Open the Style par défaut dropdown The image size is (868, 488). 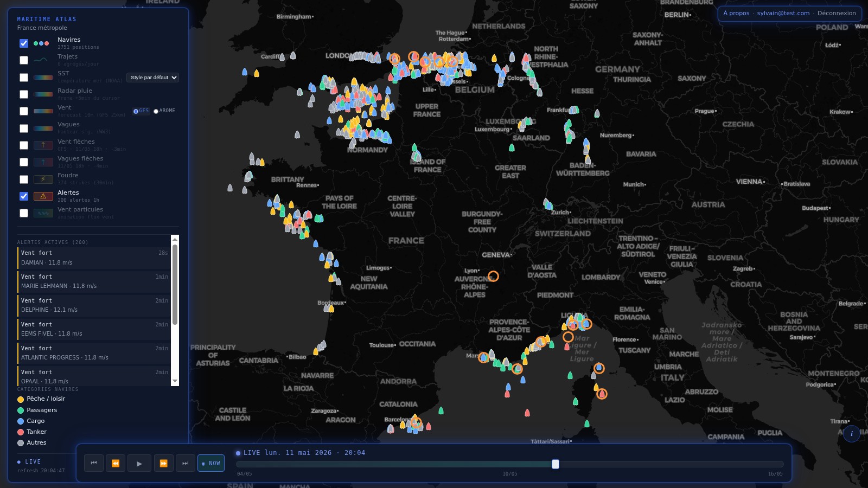[x=152, y=78]
